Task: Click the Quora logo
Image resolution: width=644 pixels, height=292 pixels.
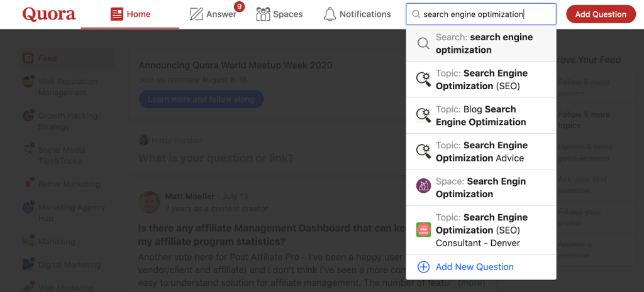Action: pyautogui.click(x=49, y=14)
